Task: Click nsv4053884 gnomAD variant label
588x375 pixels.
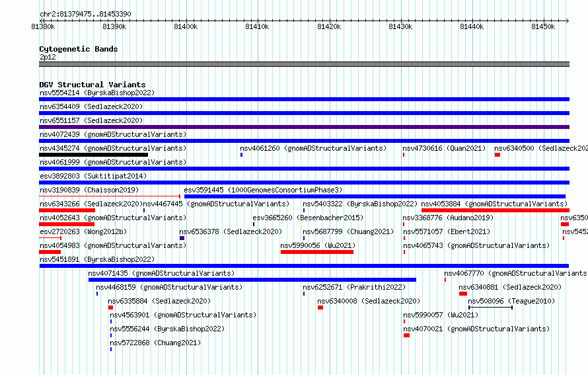Action: [x=494, y=204]
